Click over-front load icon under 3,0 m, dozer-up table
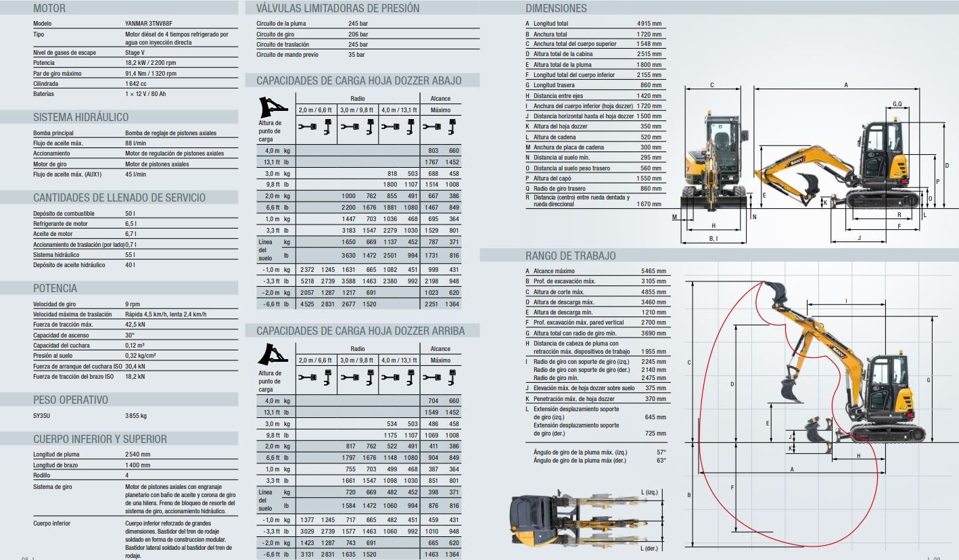 point(348,377)
